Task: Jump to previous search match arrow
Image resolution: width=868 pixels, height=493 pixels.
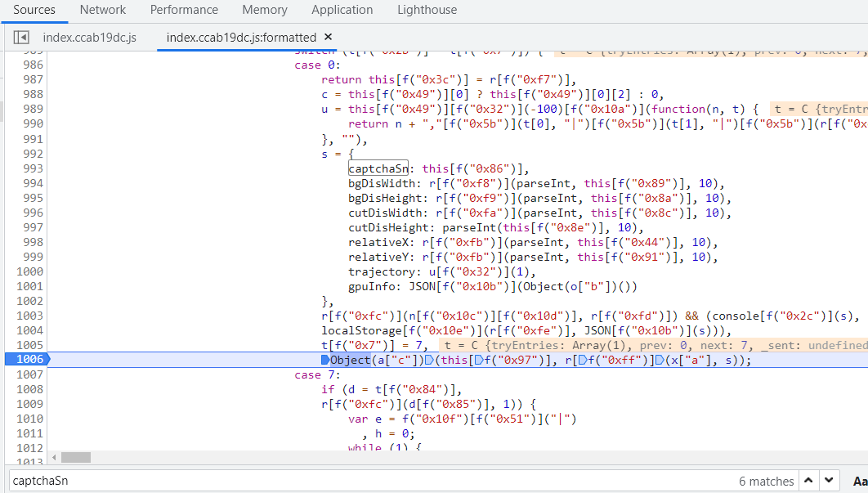Action: pos(808,481)
